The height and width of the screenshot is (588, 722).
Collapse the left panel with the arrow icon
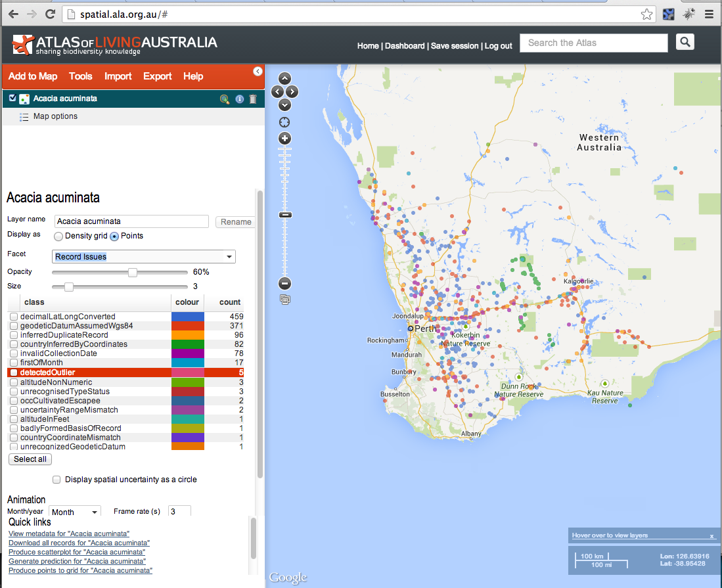tap(258, 71)
